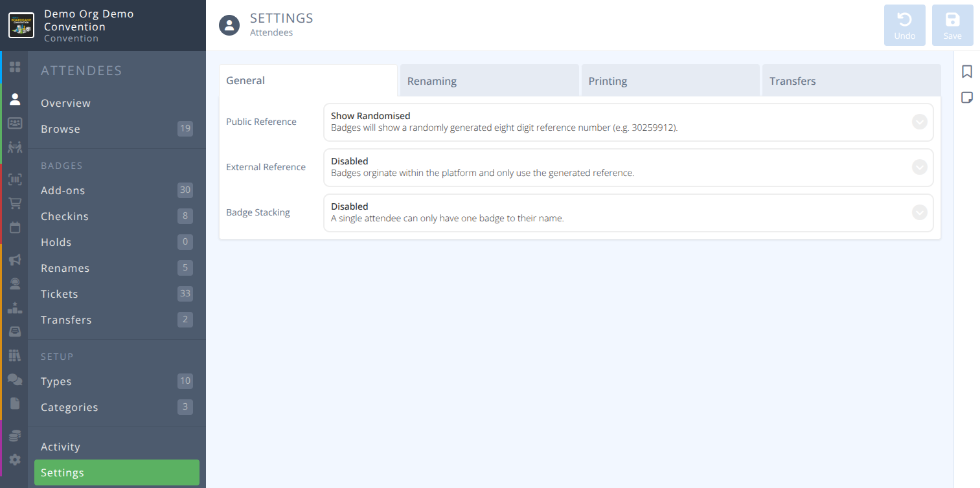
Task: Click the Undo button
Action: click(x=905, y=25)
